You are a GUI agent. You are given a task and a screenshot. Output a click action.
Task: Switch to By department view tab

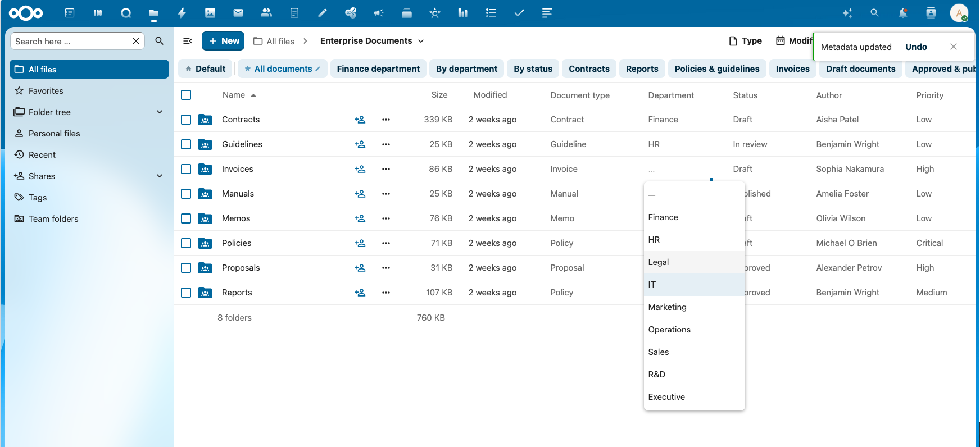tap(466, 69)
